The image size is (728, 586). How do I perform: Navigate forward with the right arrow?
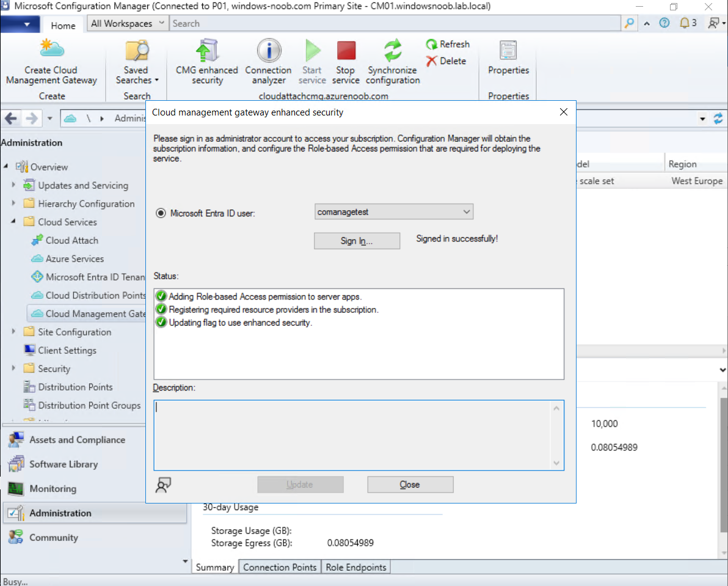point(32,119)
